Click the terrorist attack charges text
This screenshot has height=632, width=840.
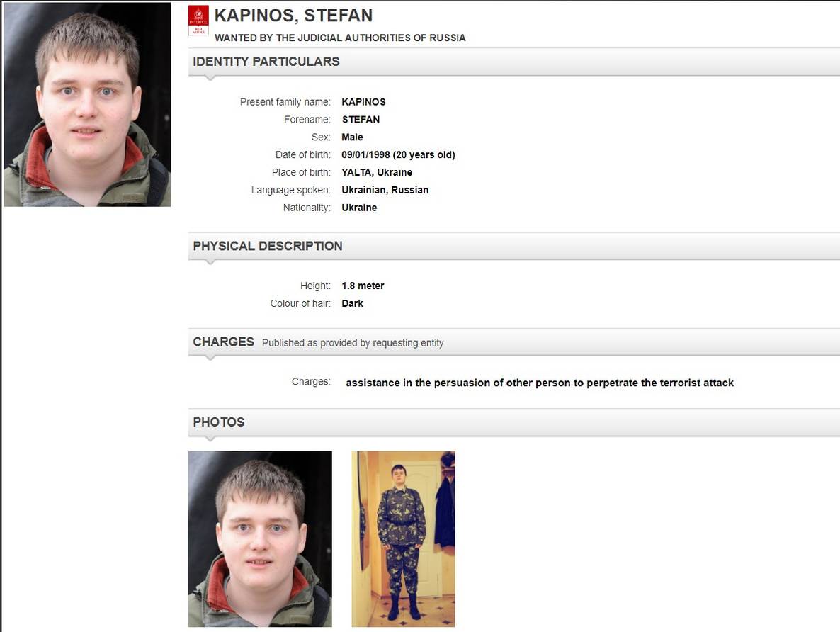pos(540,383)
